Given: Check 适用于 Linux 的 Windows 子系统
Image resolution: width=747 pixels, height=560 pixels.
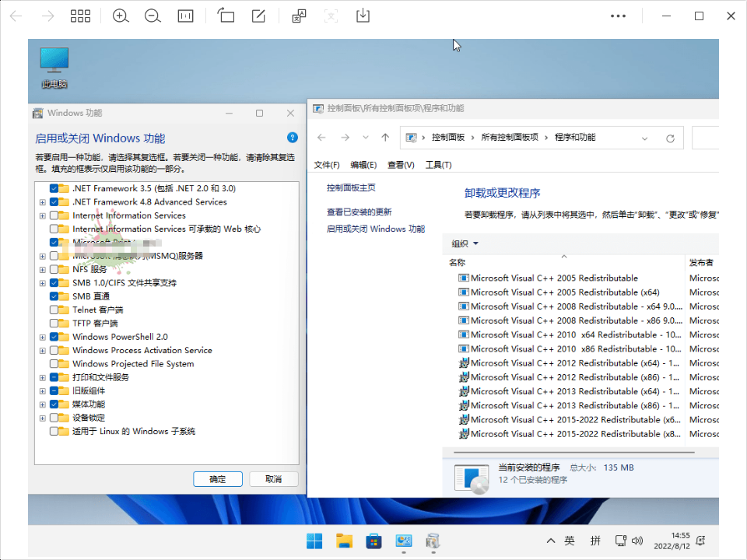Looking at the screenshot, I should 54,432.
